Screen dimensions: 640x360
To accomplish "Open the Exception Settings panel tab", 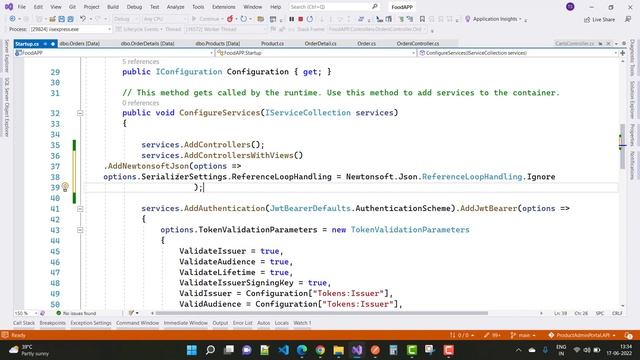I will pos(91,323).
